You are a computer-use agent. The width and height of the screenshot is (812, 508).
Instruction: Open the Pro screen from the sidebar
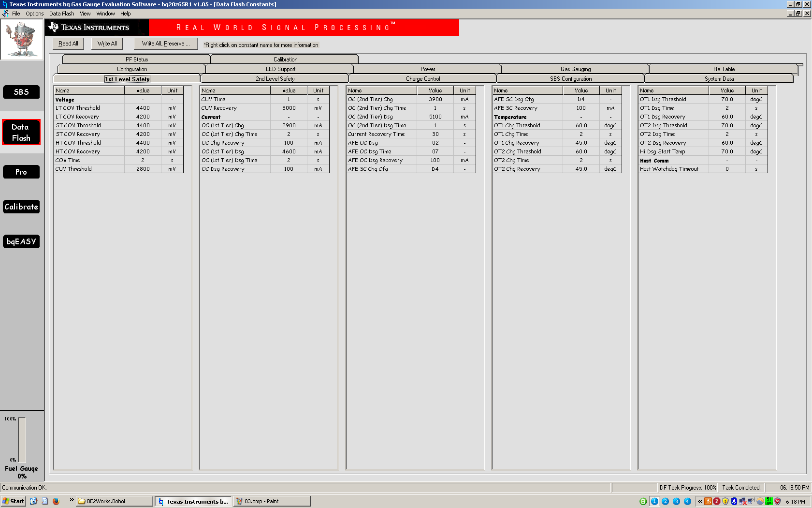coord(21,172)
